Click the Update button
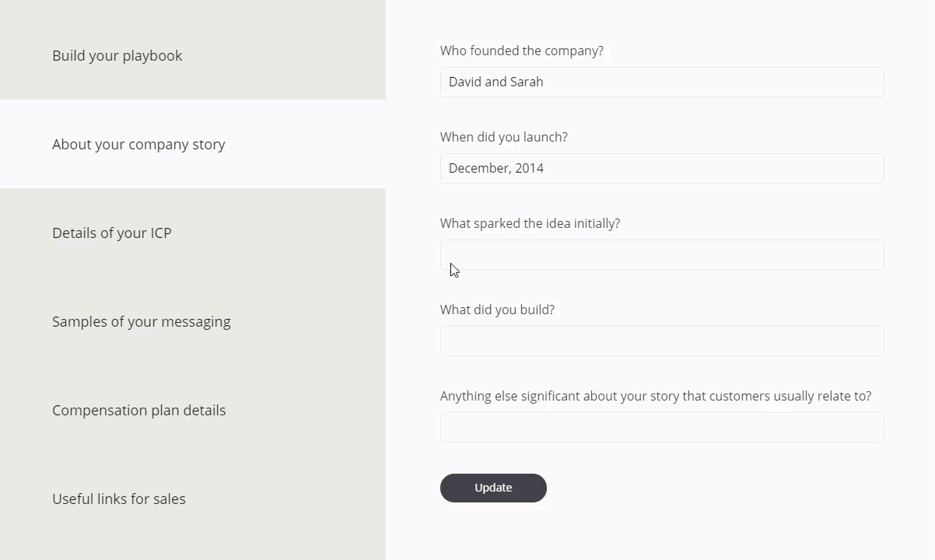 [493, 488]
